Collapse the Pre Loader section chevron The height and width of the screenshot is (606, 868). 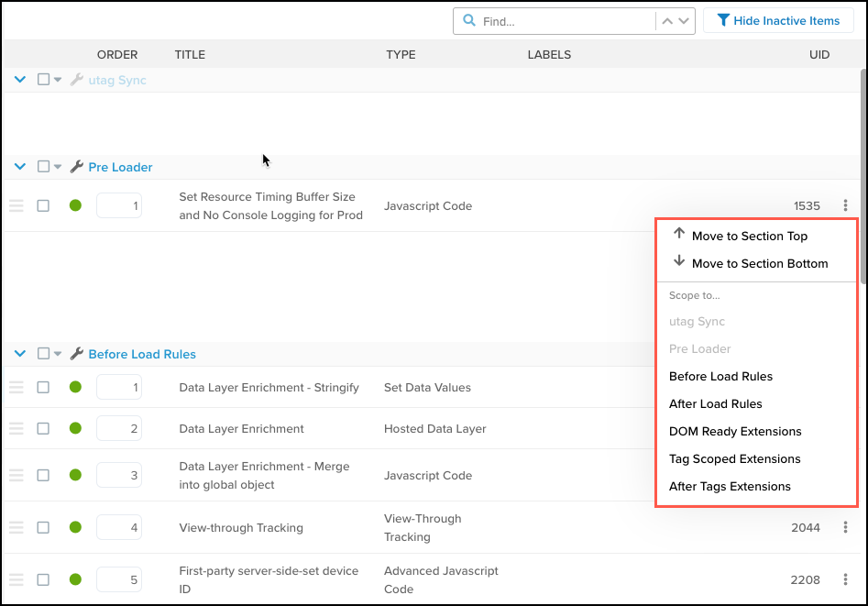tap(19, 167)
